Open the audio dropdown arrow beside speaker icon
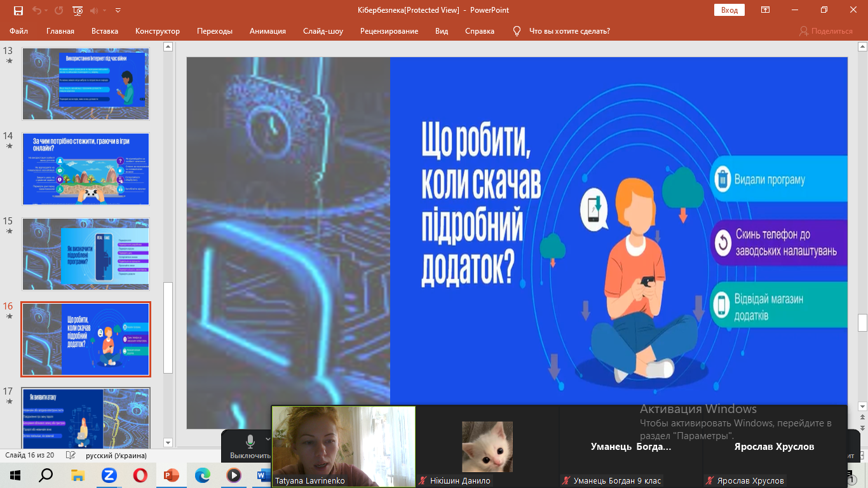 coord(104,11)
